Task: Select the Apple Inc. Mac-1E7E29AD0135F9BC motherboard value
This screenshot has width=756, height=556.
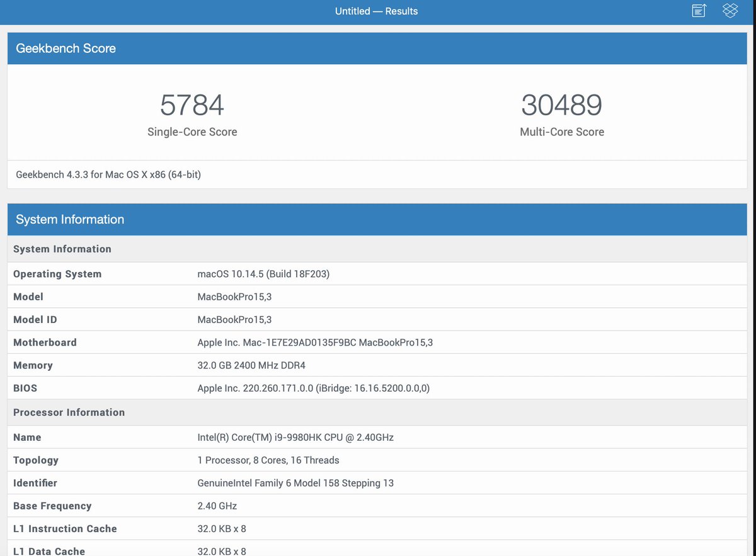Action: (x=315, y=343)
